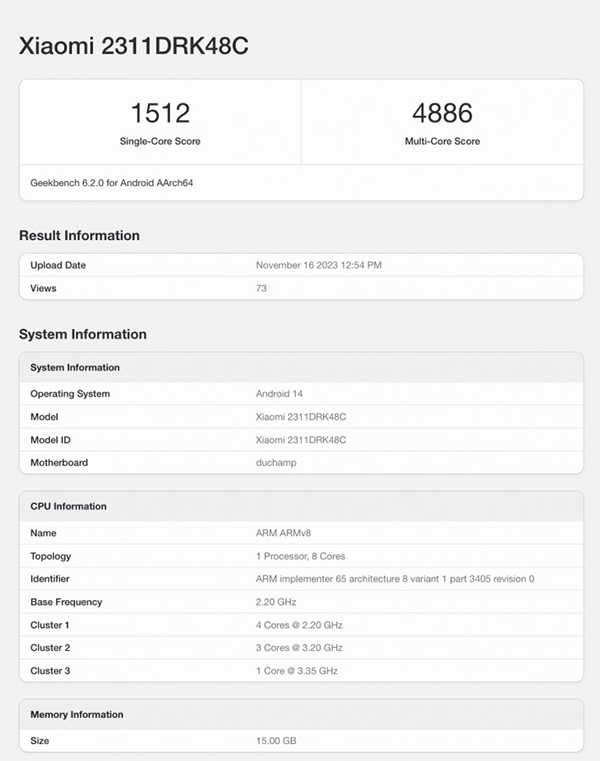The width and height of the screenshot is (600, 761).
Task: Select the Android 14 operating system value
Action: coord(279,394)
